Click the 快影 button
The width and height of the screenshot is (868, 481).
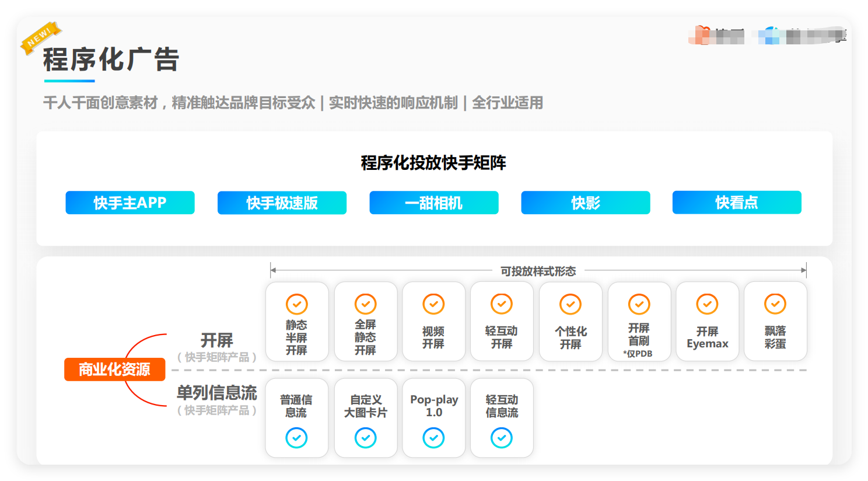586,203
